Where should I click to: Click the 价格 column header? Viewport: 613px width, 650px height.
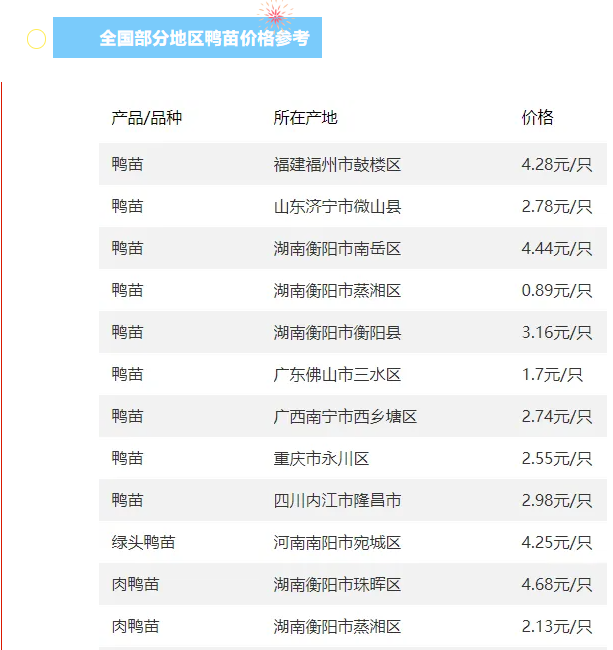click(537, 118)
